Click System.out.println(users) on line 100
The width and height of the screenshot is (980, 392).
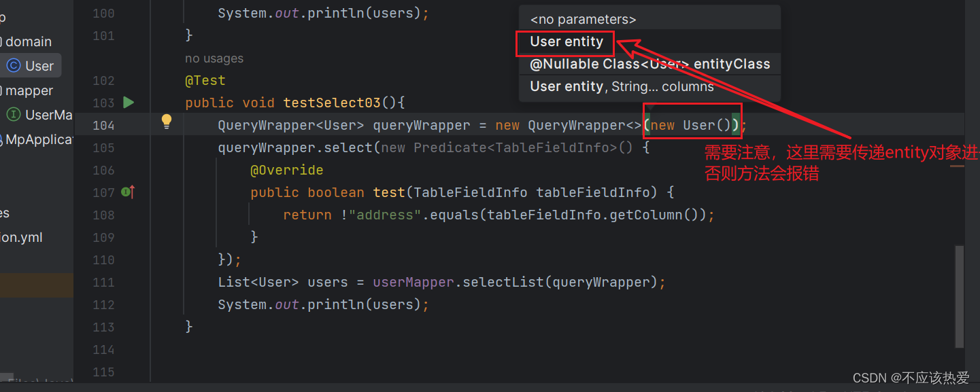[x=320, y=13]
